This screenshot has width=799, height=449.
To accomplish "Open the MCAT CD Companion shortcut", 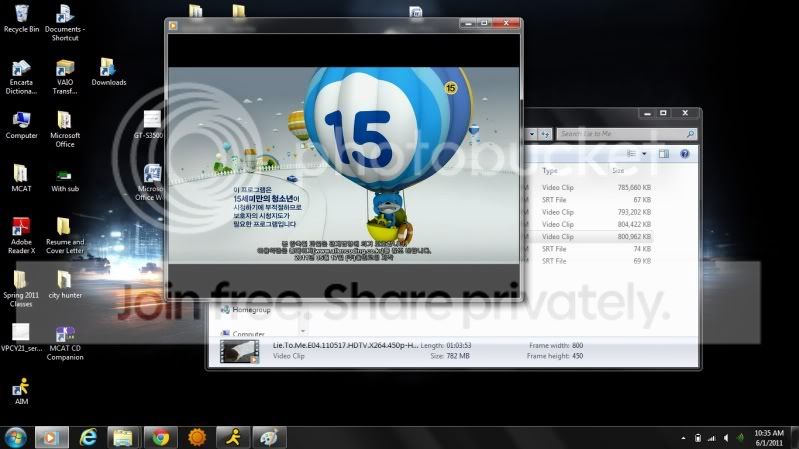I will tap(65, 344).
